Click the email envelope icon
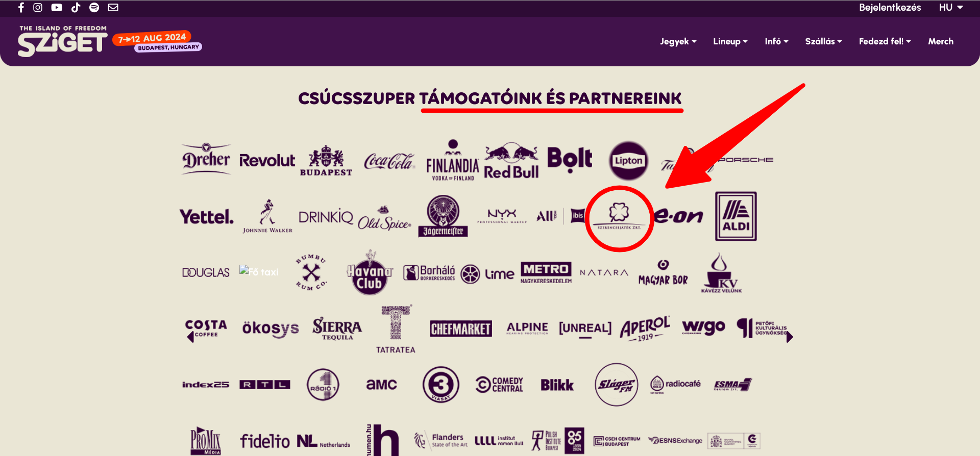Screen dimensions: 980x456 click(113, 8)
